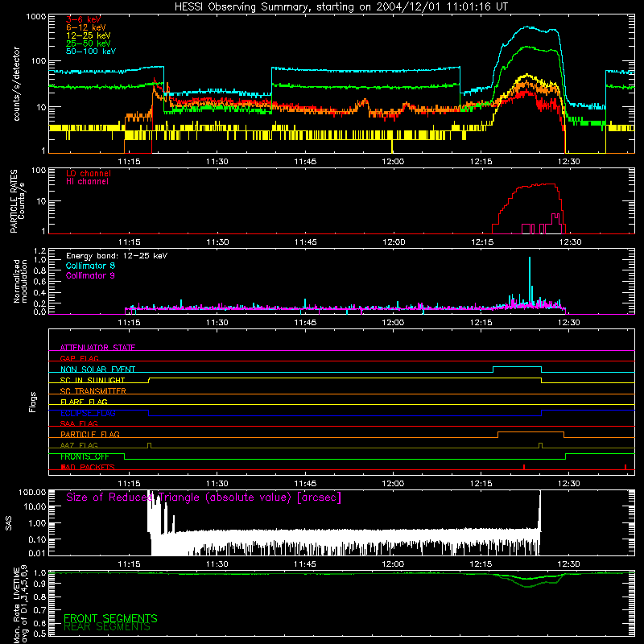
Task: Click the '0.01' tick of SAS panel
Action: pos(37,553)
